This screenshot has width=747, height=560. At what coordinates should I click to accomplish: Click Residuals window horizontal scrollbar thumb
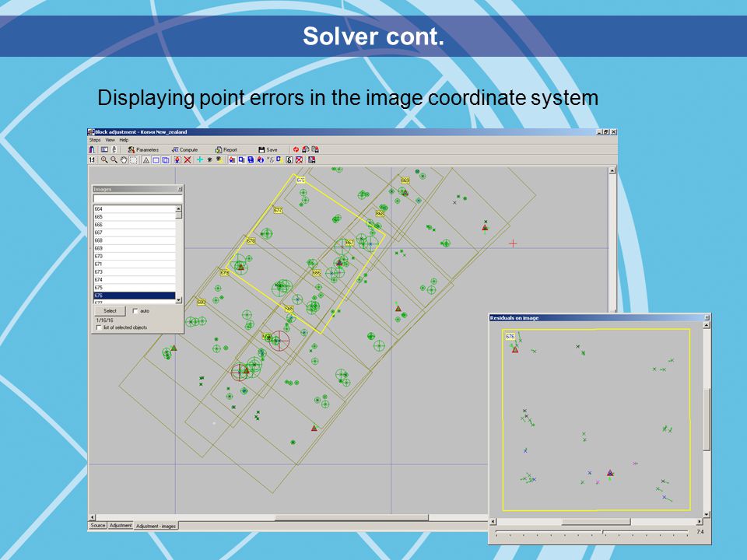596,522
